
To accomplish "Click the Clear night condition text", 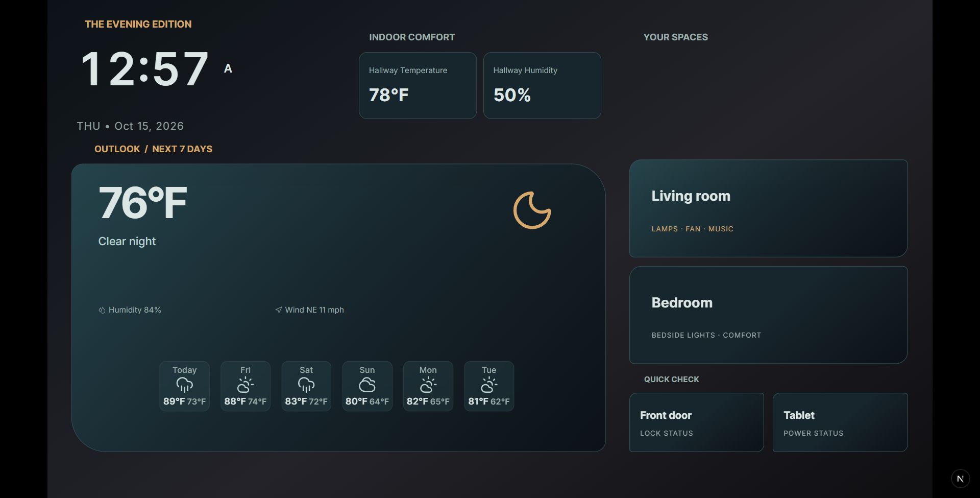I will (127, 241).
